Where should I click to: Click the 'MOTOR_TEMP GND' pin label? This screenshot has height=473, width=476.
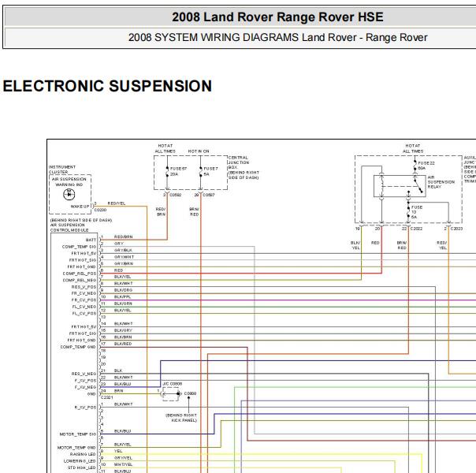[x=76, y=448]
